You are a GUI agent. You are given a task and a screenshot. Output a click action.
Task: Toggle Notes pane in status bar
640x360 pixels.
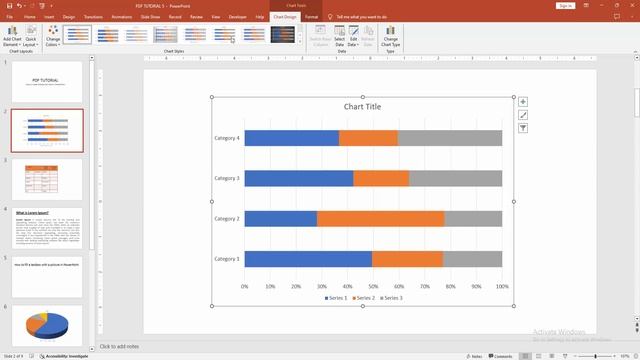point(474,356)
